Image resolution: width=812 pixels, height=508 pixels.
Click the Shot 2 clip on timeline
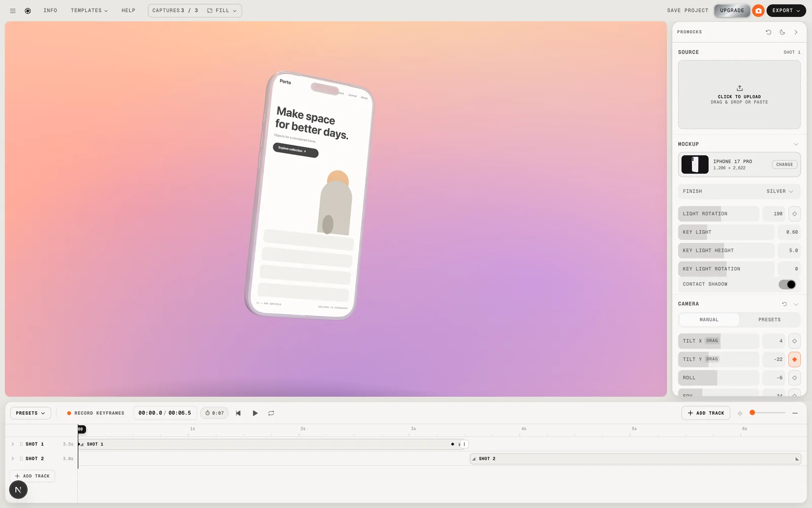point(635,459)
